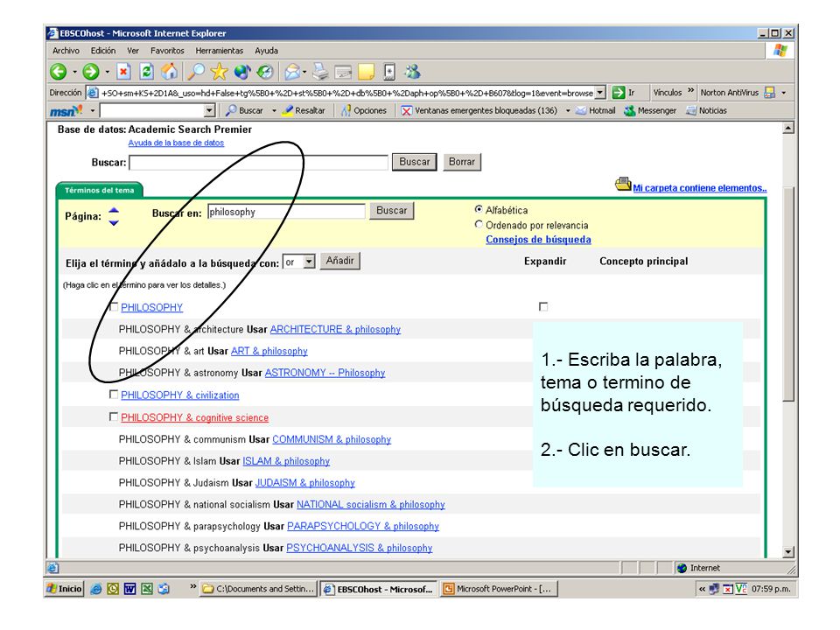The image size is (840, 630).
Task: Print the page with the printer icon
Action: pyautogui.click(x=320, y=71)
